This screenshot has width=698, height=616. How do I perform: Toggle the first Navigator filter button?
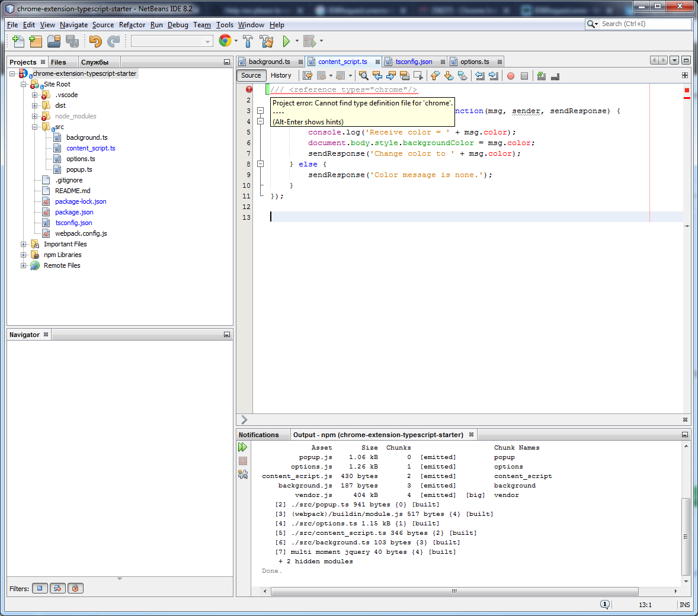[40, 588]
